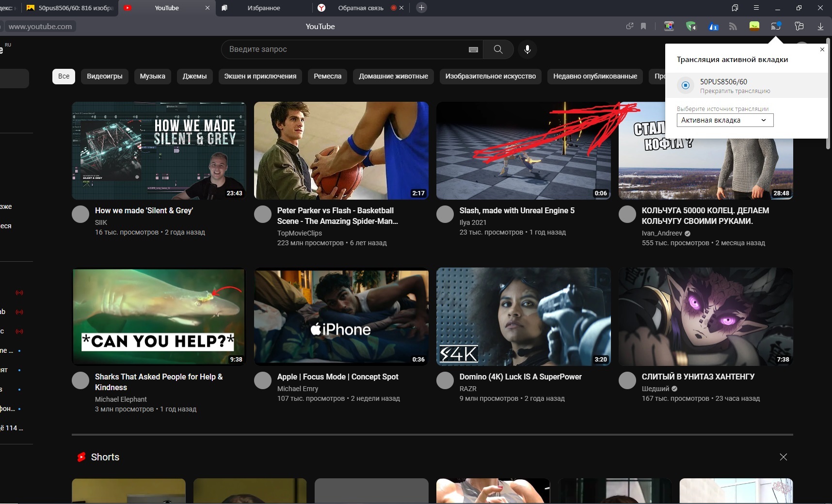Dismiss the Shorts shelf with the X
This screenshot has height=504, width=832.
[784, 457]
